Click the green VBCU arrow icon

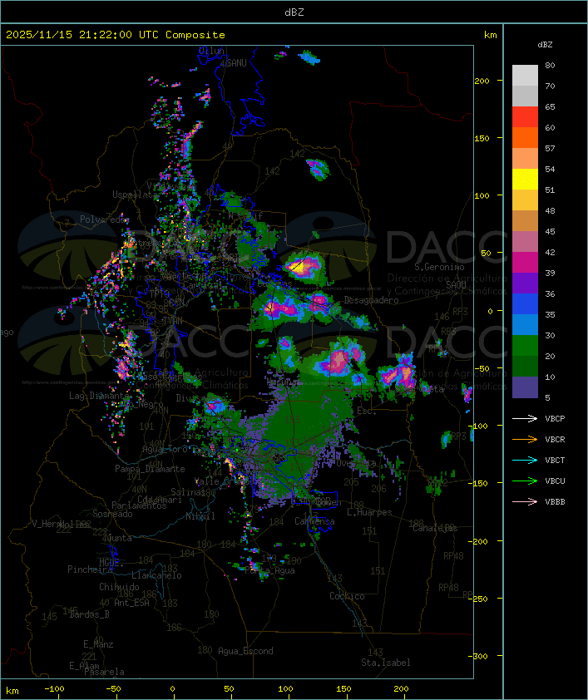(x=525, y=481)
